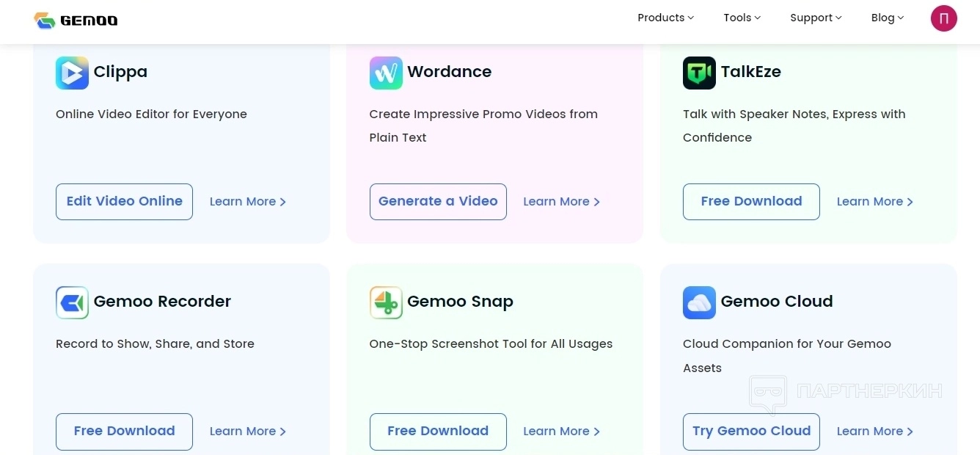This screenshot has width=980, height=455.
Task: Click the Gemoo logo in header
Action: point(76,20)
